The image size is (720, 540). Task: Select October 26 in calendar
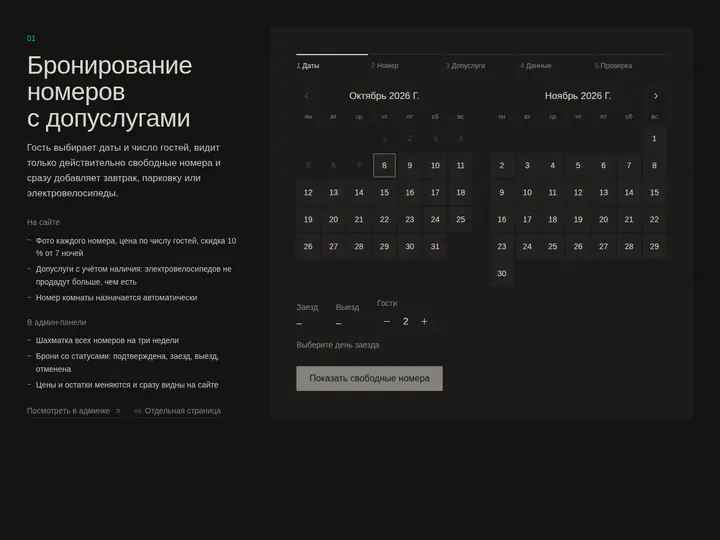308,247
